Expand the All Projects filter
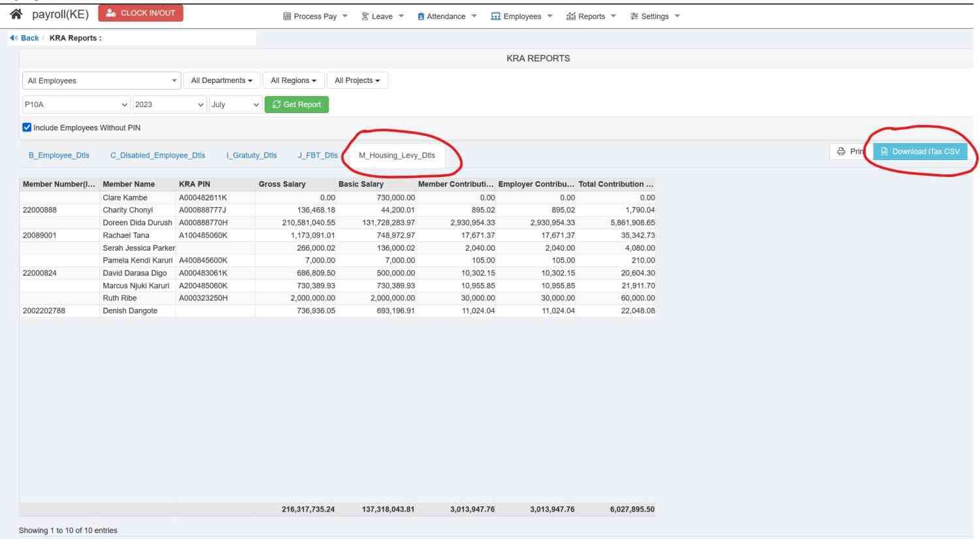This screenshot has height=539, width=980. click(x=357, y=80)
